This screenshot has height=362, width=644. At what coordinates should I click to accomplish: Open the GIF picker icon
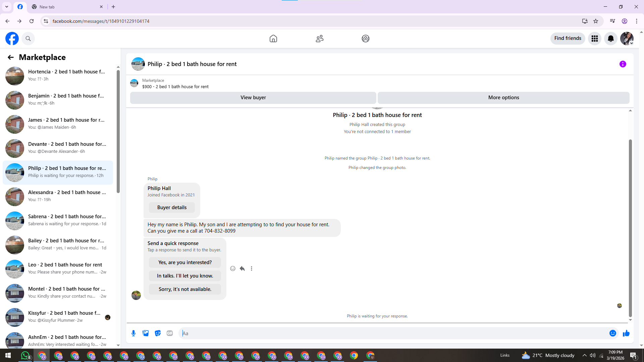[x=170, y=333]
